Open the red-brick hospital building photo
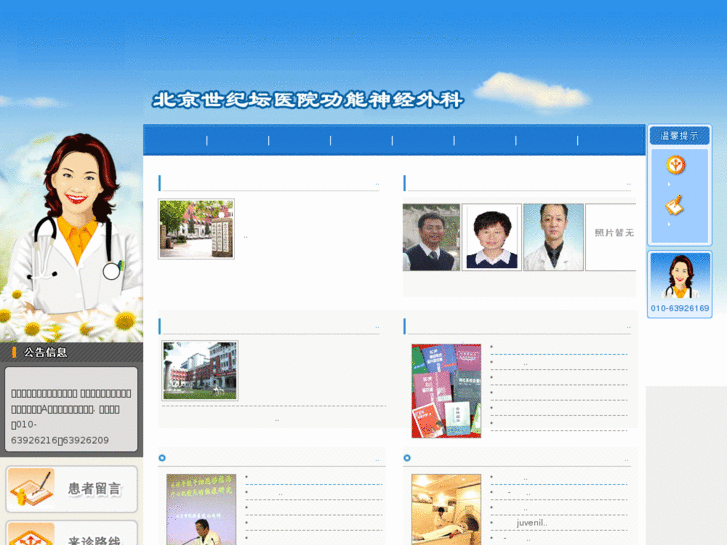Viewport: 727px width, 545px height. pos(200,371)
